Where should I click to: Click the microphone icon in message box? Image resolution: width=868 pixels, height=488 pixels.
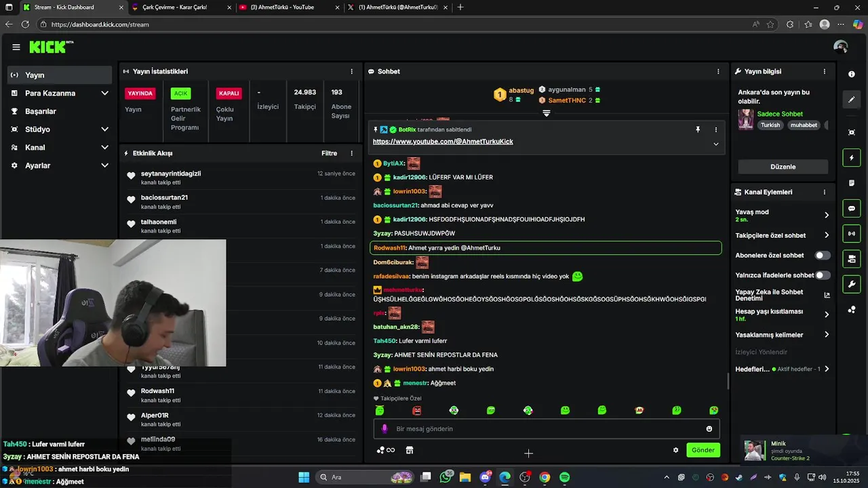(384, 429)
